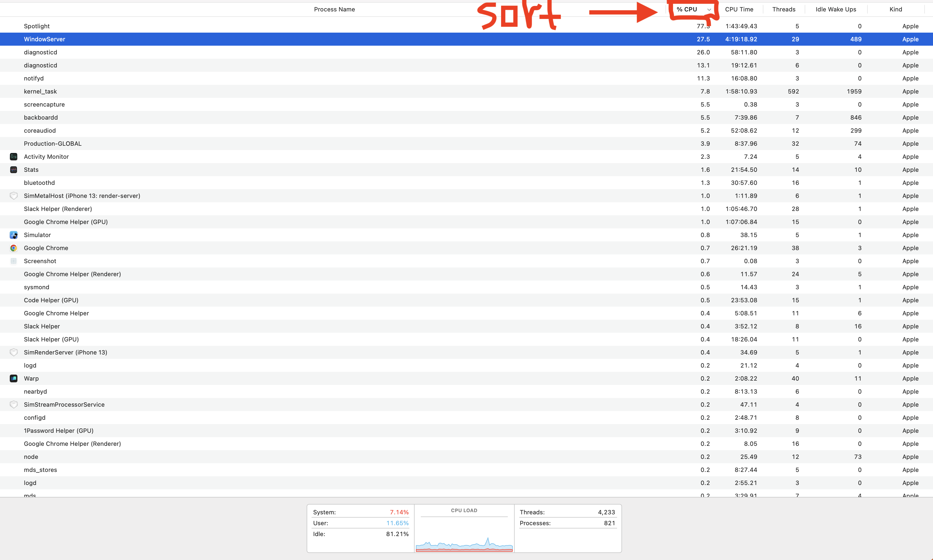
Task: Select logd row with 21.12 CPU time
Action: [x=466, y=365]
